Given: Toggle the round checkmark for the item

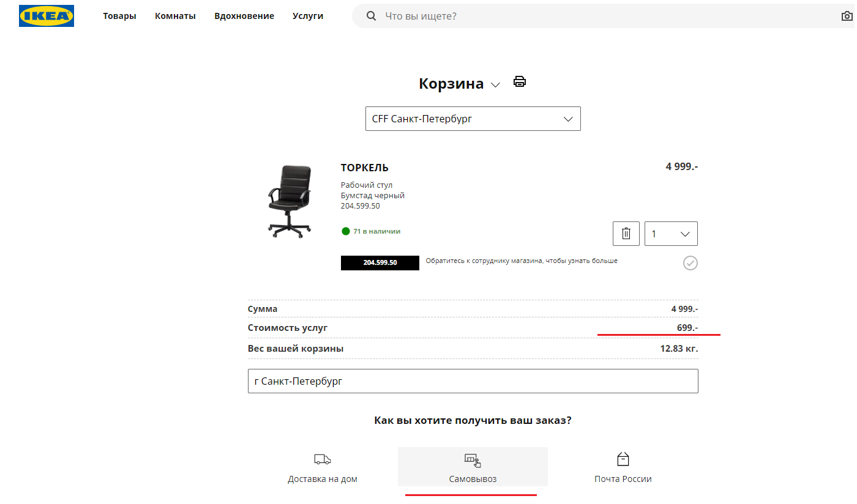Looking at the screenshot, I should click(690, 263).
